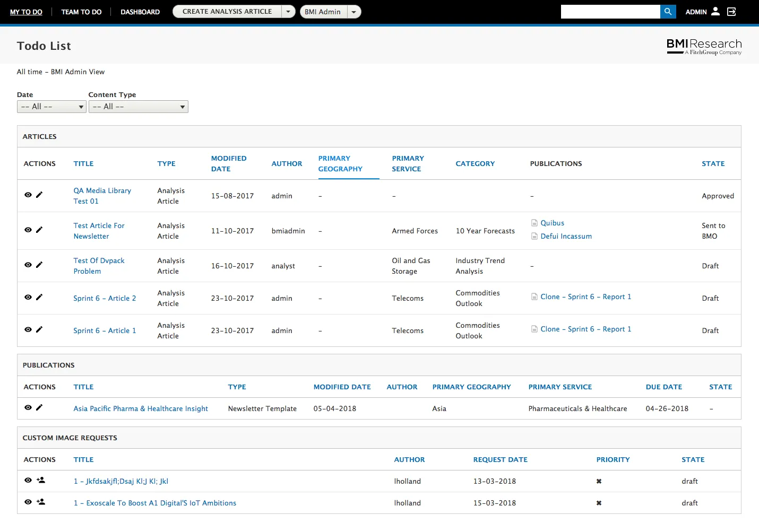Sort articles by Title column
The height and width of the screenshot is (532, 759).
coord(83,164)
